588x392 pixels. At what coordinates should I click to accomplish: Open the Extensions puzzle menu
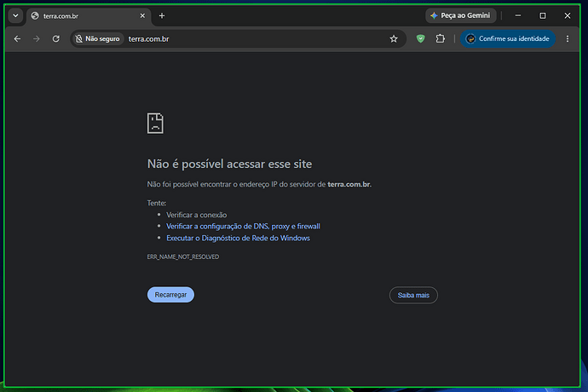441,38
